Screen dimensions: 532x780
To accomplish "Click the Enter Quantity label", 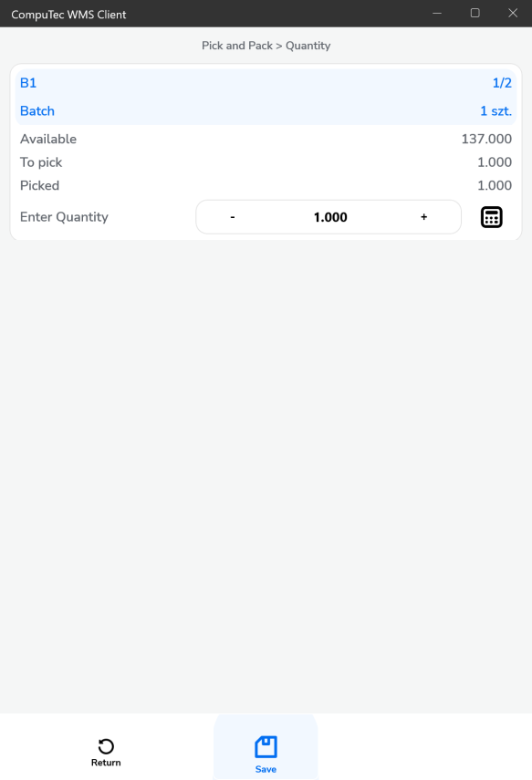I will tap(64, 217).
